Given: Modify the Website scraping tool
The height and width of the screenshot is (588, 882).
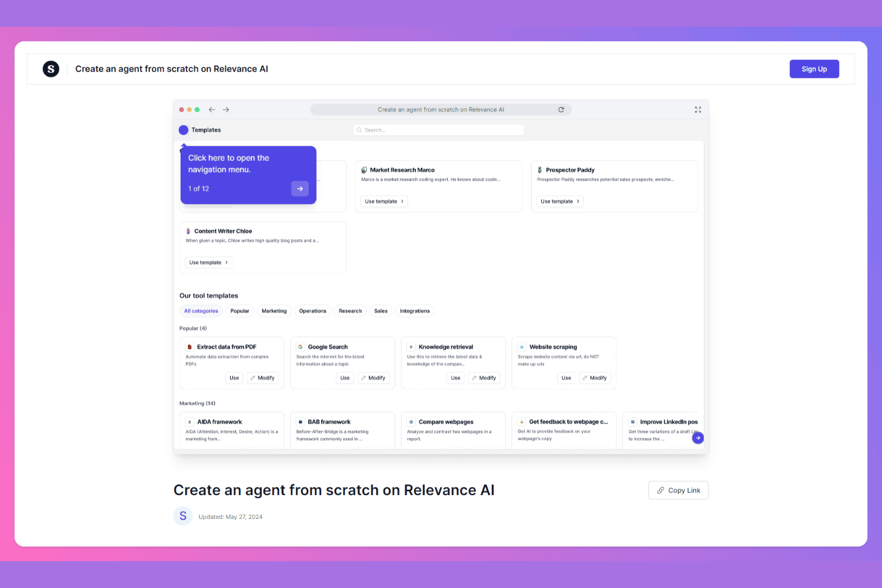Looking at the screenshot, I should (x=595, y=378).
